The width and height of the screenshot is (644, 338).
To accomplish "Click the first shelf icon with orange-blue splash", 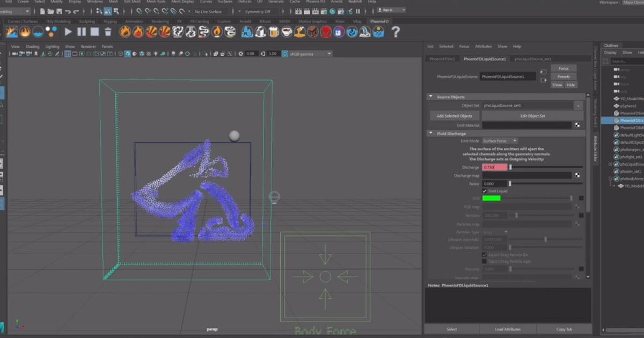I will 11,32.
